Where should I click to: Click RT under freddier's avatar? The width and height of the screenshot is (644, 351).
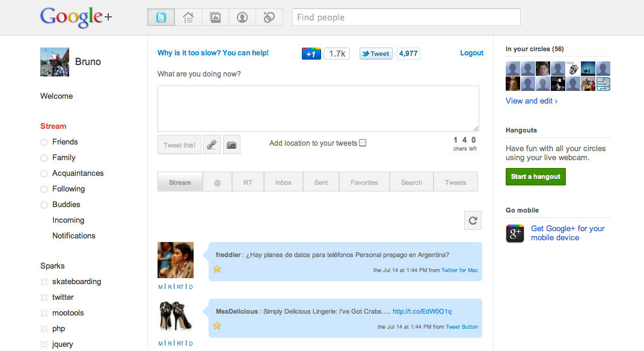coord(180,287)
